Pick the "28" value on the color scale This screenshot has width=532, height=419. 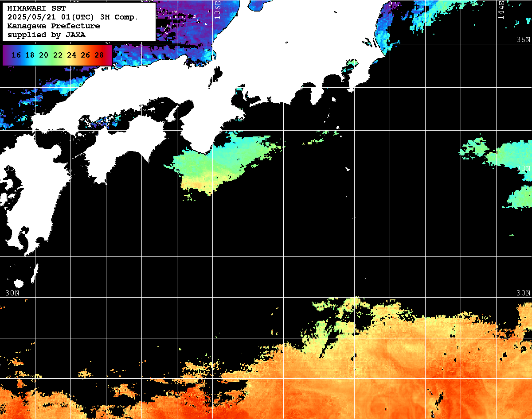pos(99,55)
